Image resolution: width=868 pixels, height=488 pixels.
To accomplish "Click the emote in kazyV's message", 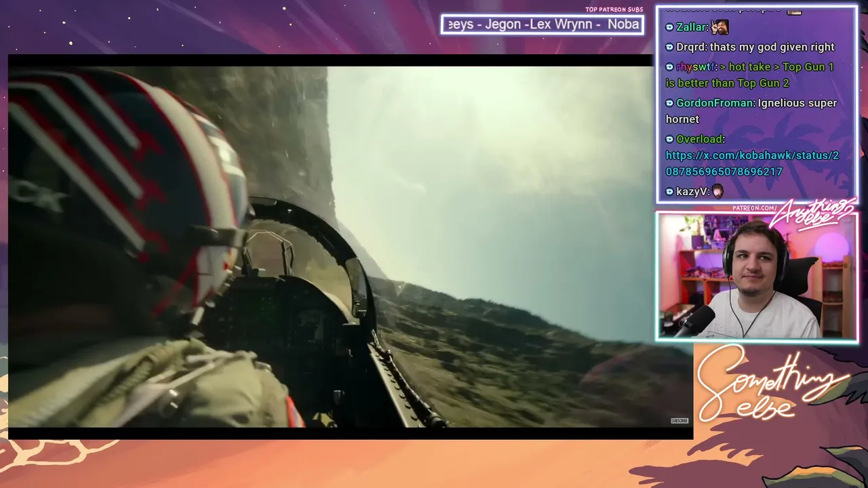I will click(x=717, y=191).
